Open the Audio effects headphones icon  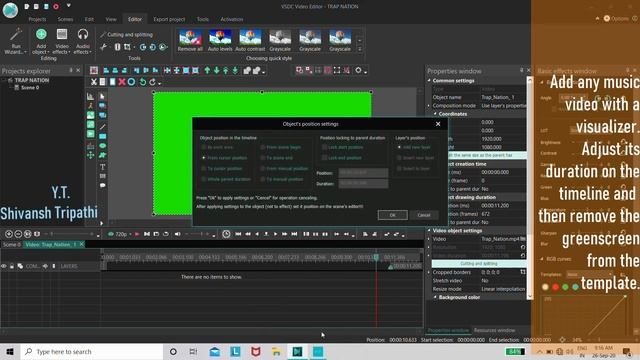pos(83,34)
